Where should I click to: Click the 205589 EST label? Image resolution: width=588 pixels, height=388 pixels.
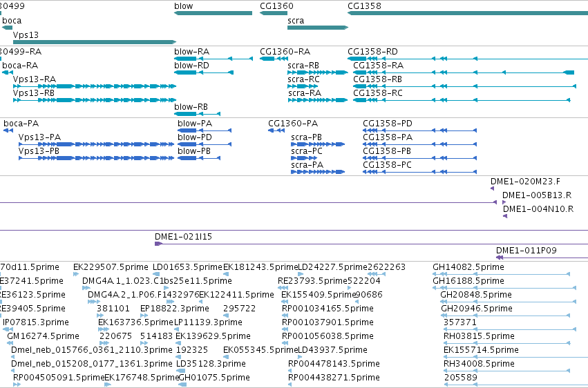(x=461, y=378)
